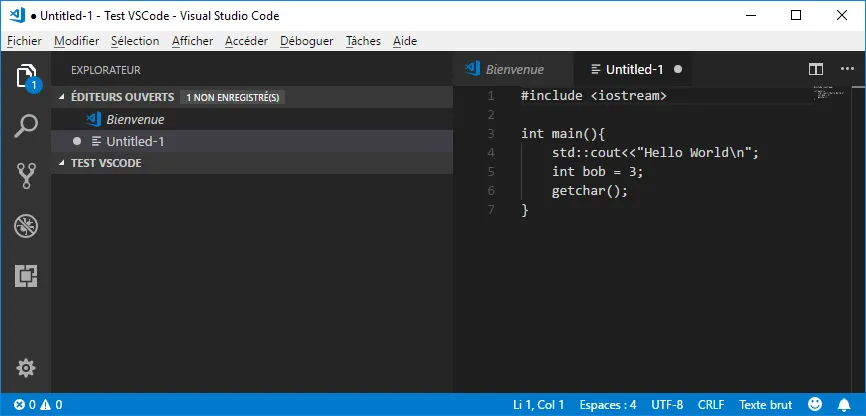
Task: Open the Déboguer menu
Action: coord(306,41)
